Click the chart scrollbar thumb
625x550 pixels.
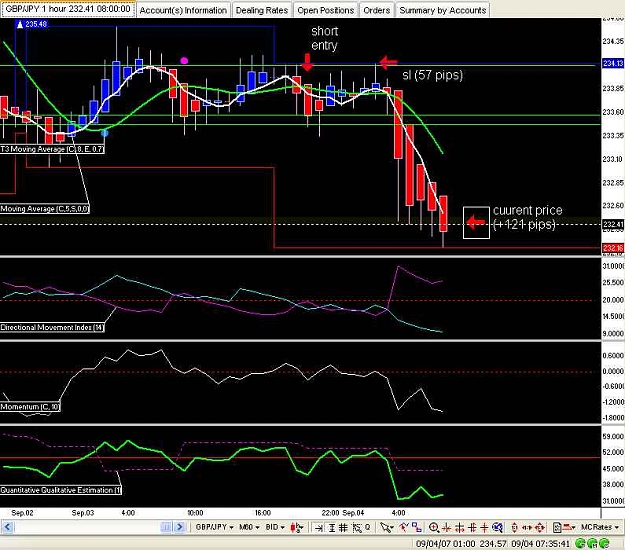tap(165, 527)
